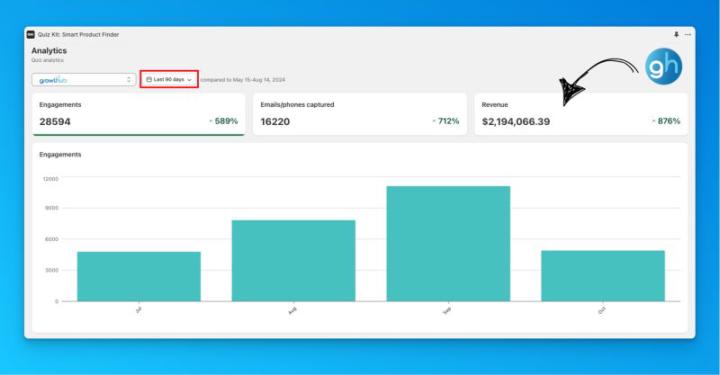Click the 12000 y-axis label
The height and width of the screenshot is (375, 720).
[x=51, y=179]
